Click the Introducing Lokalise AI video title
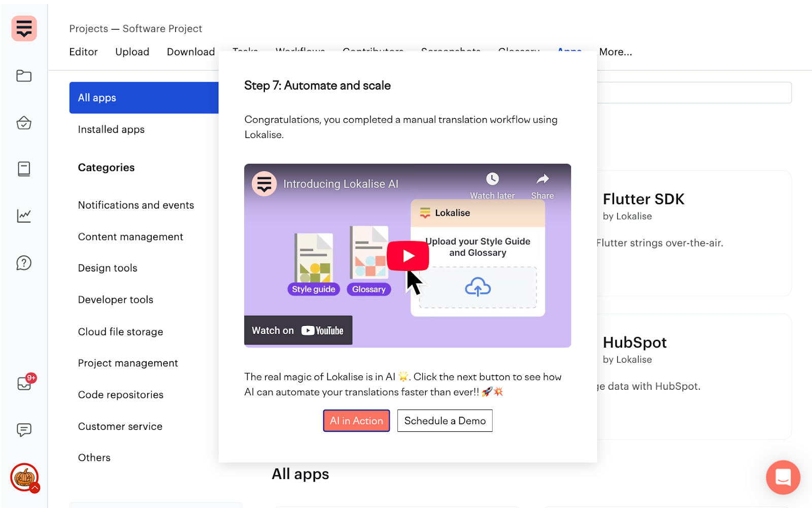Image resolution: width=812 pixels, height=508 pixels. tap(341, 184)
